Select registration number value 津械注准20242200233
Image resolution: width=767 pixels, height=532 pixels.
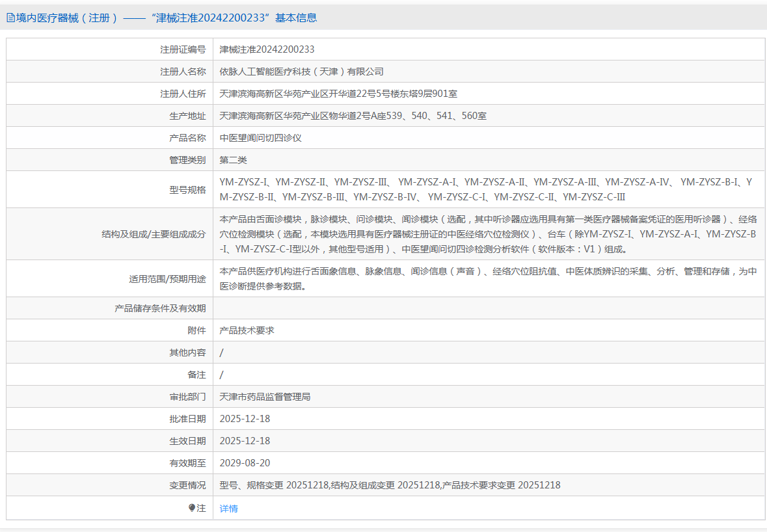click(x=267, y=49)
